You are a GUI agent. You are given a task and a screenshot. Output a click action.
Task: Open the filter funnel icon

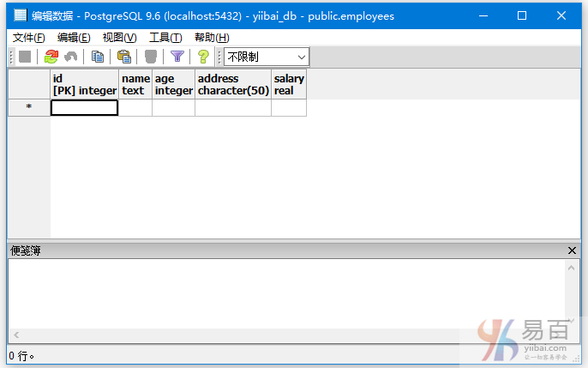click(177, 57)
